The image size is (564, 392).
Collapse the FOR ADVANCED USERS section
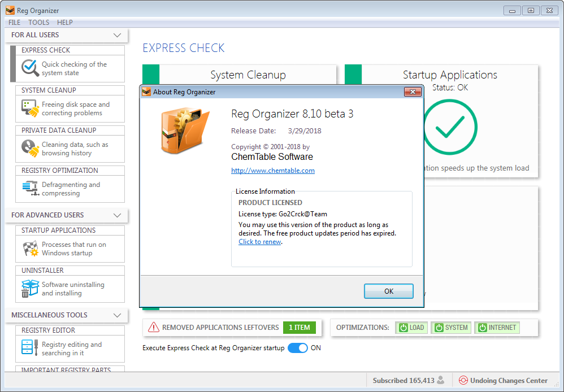(x=117, y=215)
